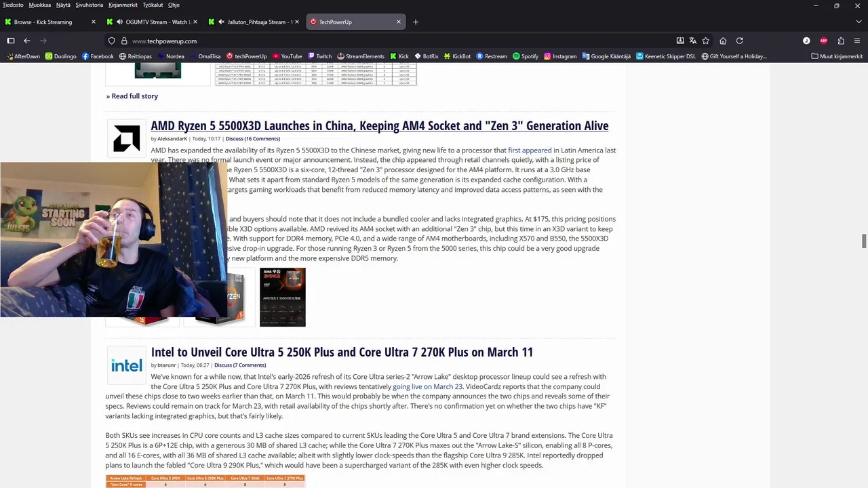
Task: Open the KickBot bookmark
Action: pyautogui.click(x=457, y=56)
